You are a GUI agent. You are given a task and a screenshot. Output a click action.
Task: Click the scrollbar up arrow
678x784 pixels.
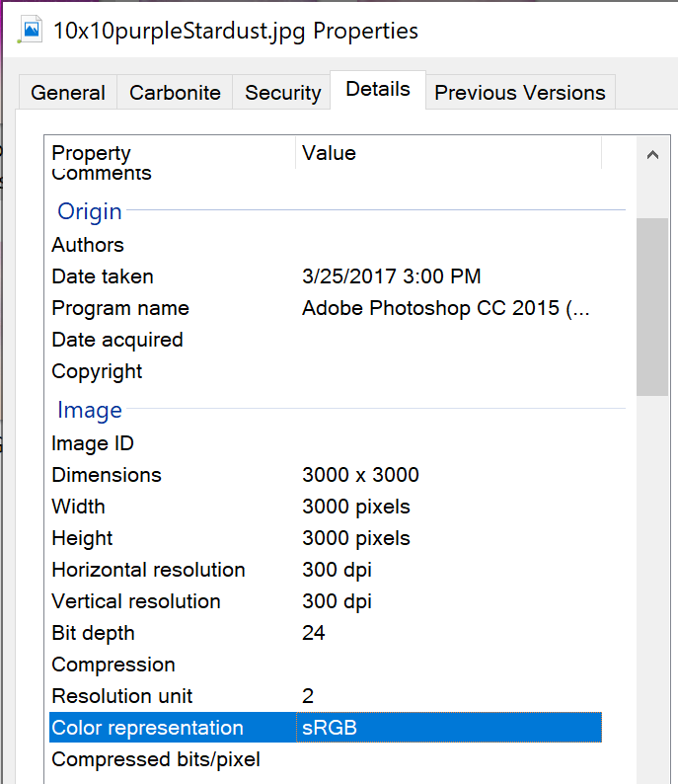651,155
